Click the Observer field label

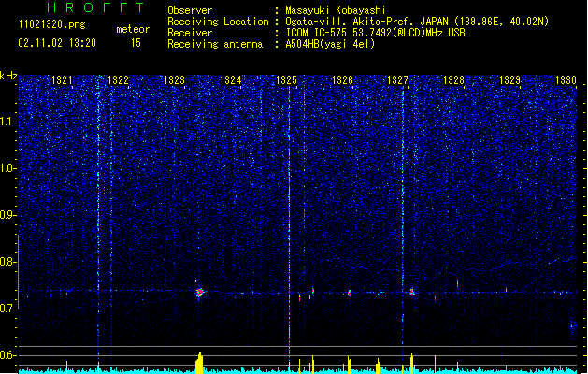coord(190,10)
